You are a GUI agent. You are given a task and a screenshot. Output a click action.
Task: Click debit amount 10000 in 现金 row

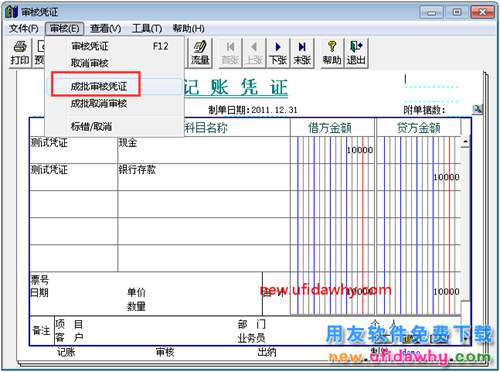tap(360, 150)
